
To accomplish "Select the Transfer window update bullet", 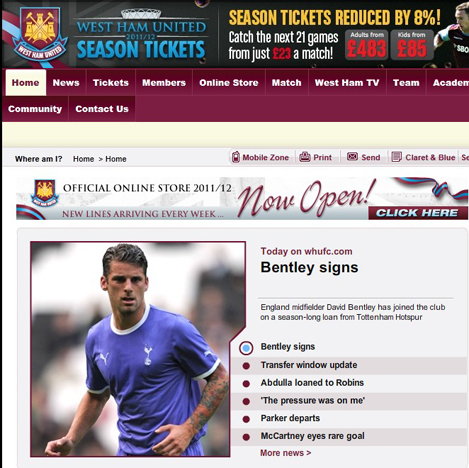I will tap(246, 366).
